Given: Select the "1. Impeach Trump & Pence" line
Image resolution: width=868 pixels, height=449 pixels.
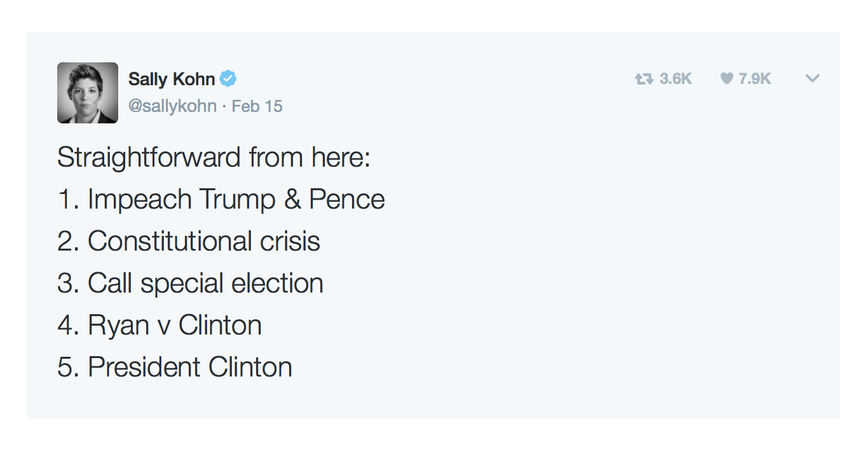Looking at the screenshot, I should tap(221, 199).
